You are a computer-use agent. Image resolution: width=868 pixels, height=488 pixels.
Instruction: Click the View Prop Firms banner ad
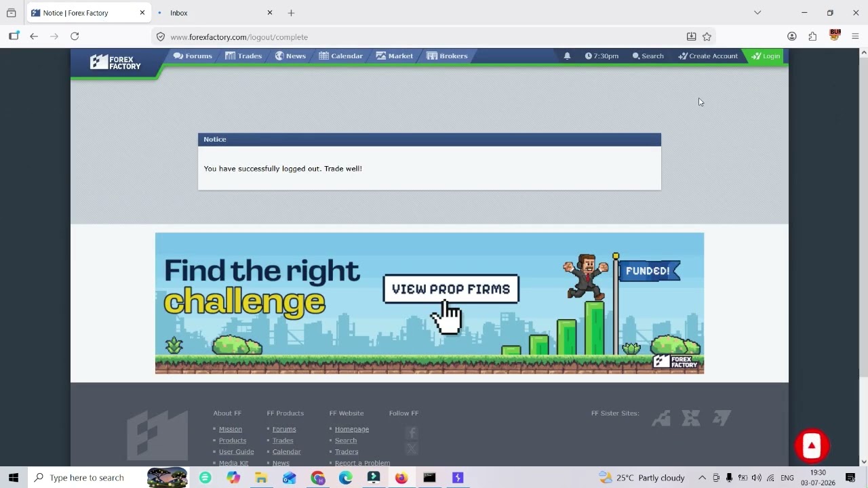(429, 303)
